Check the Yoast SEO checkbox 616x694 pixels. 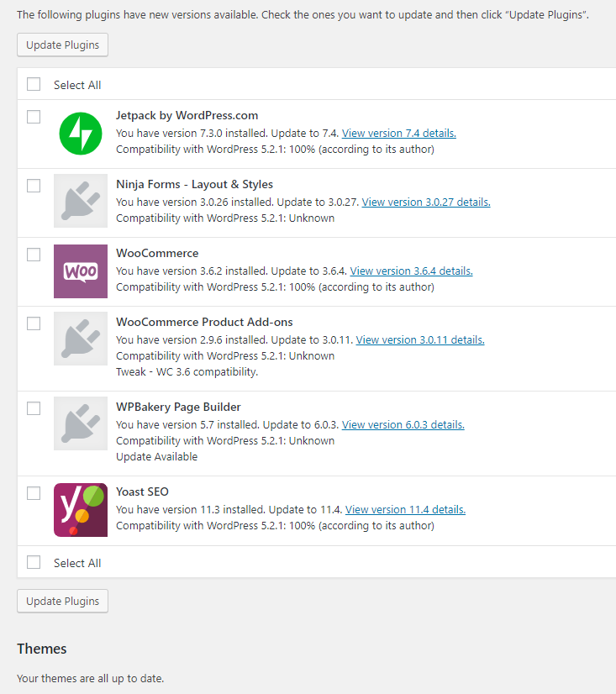click(34, 493)
